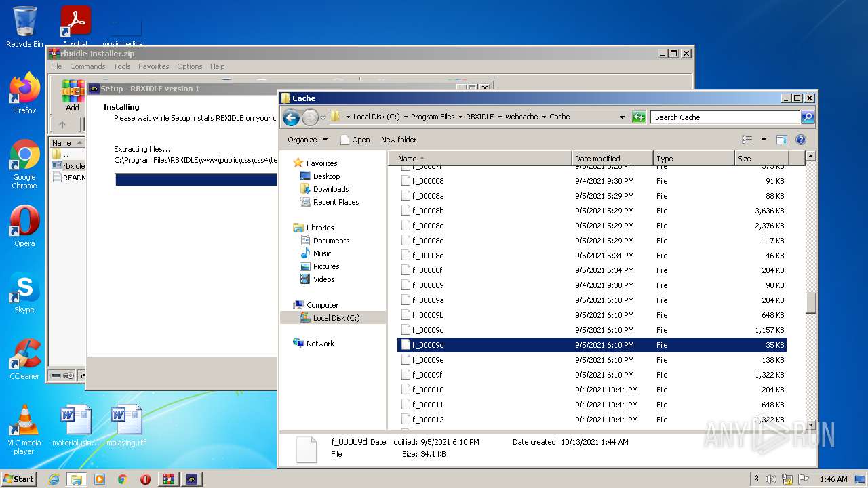Viewport: 868px width, 488px height.
Task: Open the Organize dropdown menu
Action: pos(307,140)
